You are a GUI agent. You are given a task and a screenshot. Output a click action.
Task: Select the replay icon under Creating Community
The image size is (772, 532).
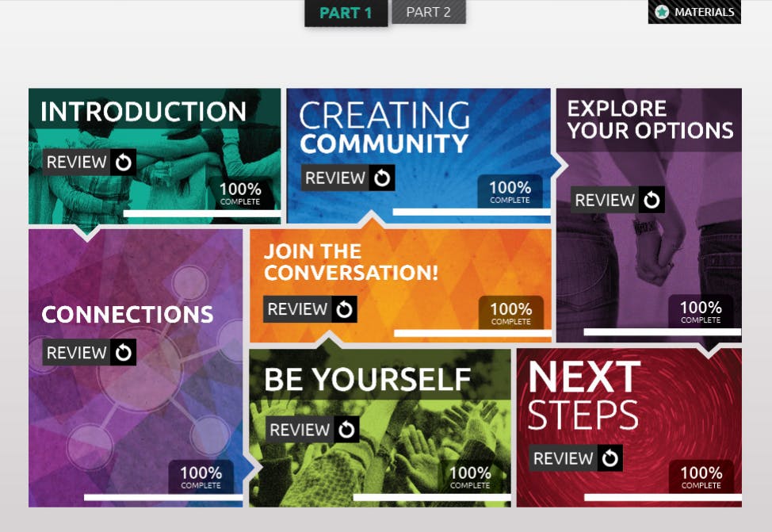click(x=380, y=178)
